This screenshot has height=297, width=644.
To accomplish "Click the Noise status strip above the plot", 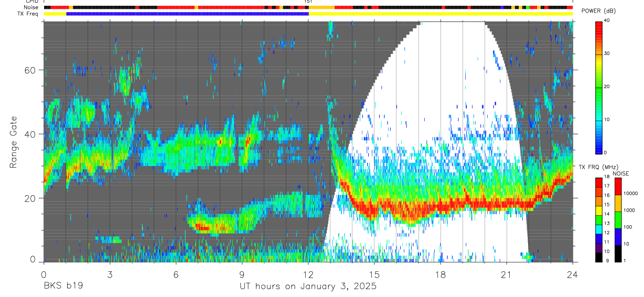I will 308,8.
